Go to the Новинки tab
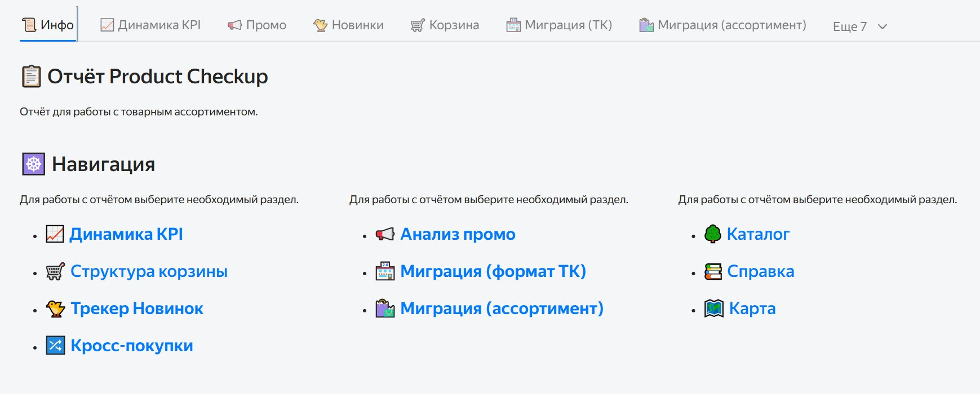This screenshot has height=394, width=980. tap(348, 25)
